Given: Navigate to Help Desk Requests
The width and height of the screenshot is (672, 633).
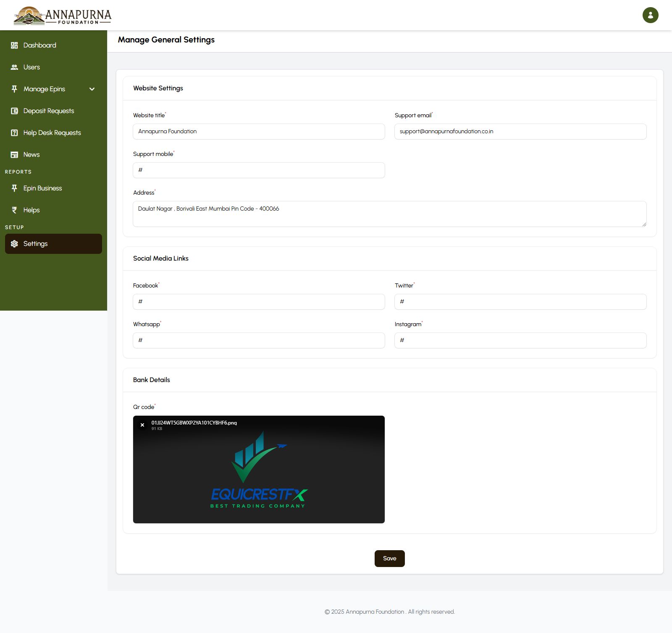Looking at the screenshot, I should [x=53, y=133].
